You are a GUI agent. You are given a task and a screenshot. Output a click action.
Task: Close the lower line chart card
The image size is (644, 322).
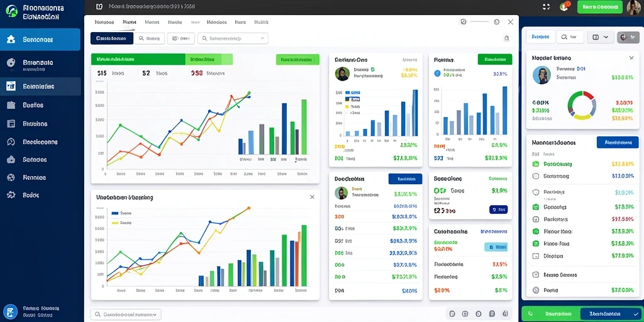tap(312, 197)
